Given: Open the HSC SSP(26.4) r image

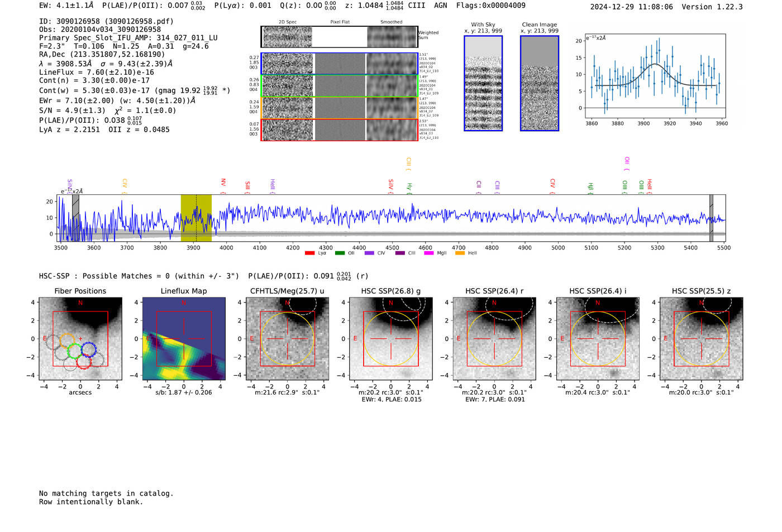Looking at the screenshot, I should pyautogui.click(x=494, y=339).
